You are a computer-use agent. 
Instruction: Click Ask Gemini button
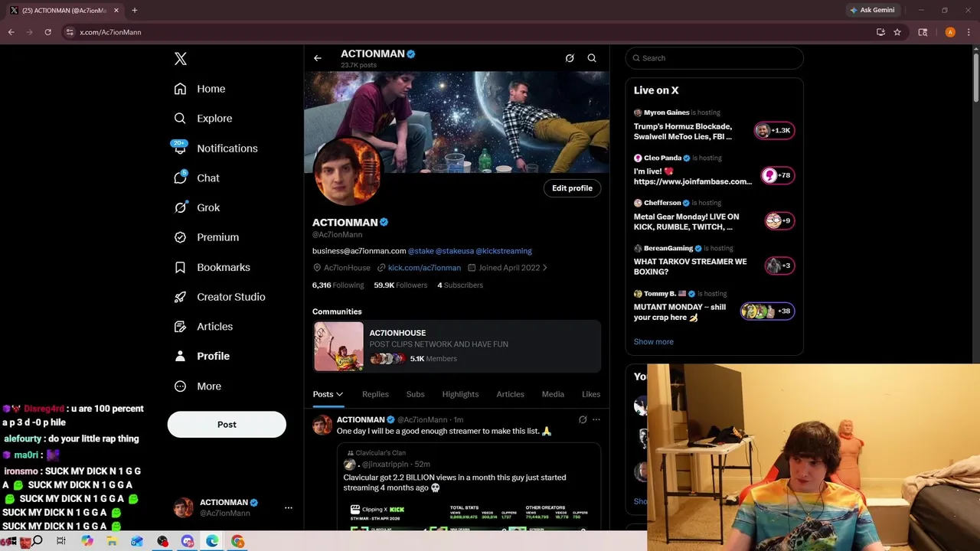tap(872, 10)
